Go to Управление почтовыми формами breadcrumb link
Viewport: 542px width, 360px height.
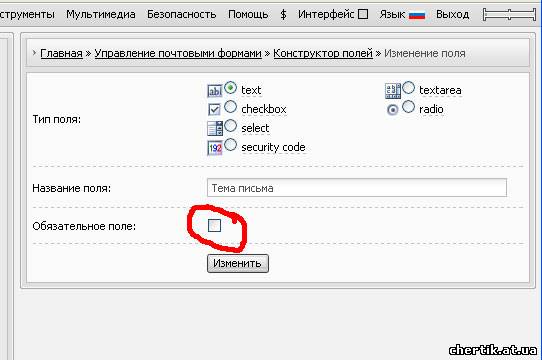pos(178,53)
